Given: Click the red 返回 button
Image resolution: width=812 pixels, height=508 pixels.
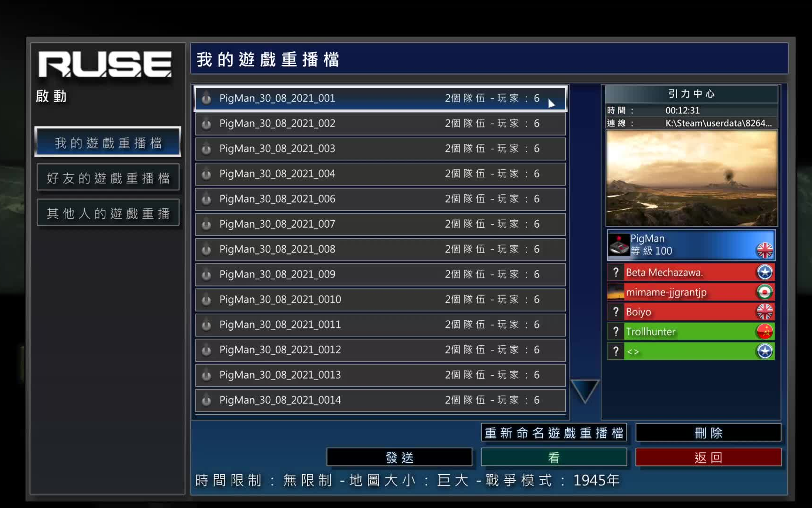Looking at the screenshot, I should click(708, 457).
